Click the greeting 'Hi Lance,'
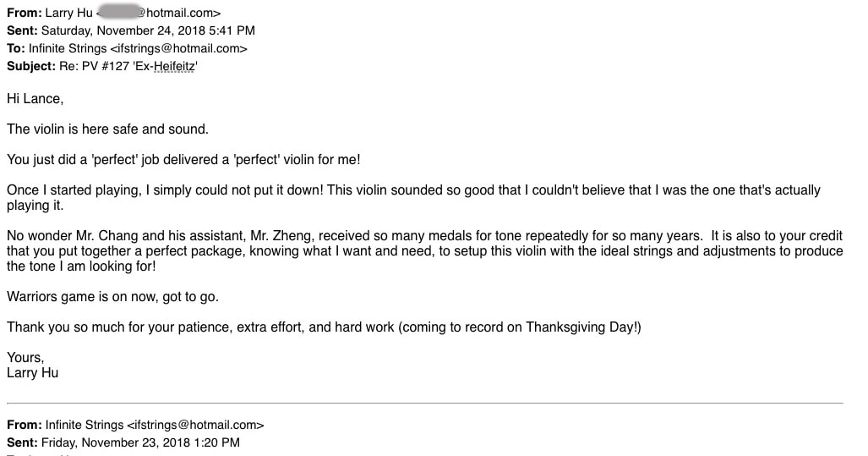The image size is (868, 456). [x=35, y=98]
